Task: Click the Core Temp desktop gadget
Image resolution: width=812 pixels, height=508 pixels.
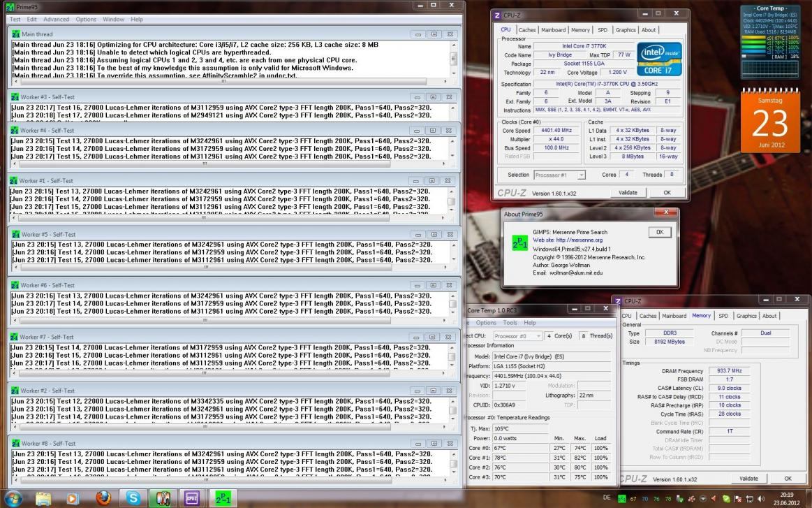Action: (770, 41)
